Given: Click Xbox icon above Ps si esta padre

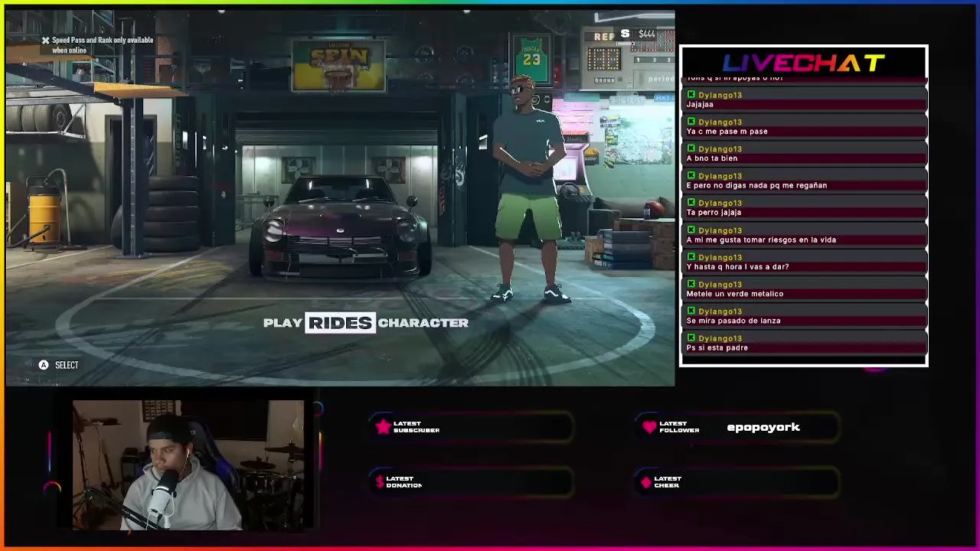Looking at the screenshot, I should 691,337.
